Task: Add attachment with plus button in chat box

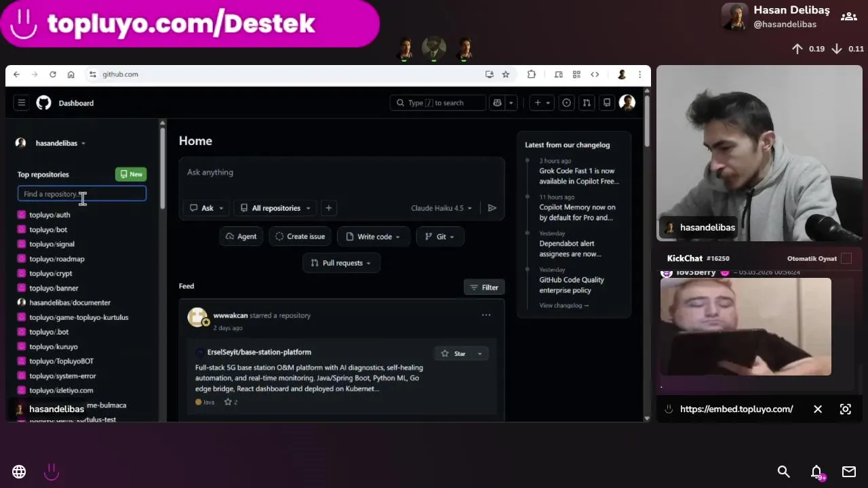Action: (328, 208)
